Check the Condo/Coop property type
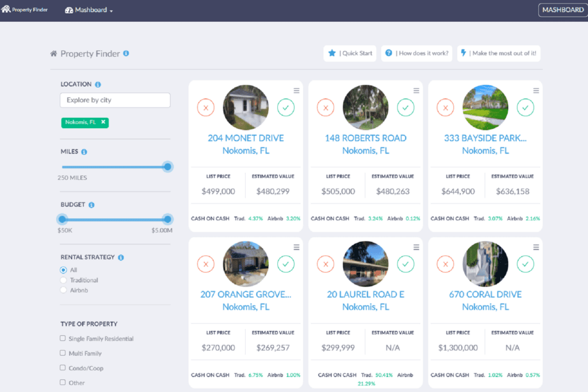The height and width of the screenshot is (392, 588). (x=64, y=368)
